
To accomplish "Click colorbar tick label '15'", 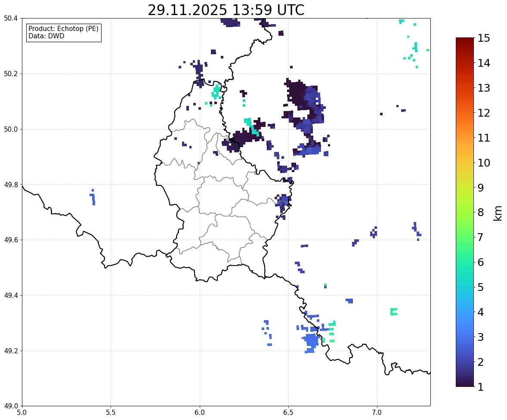I will pyautogui.click(x=484, y=38).
